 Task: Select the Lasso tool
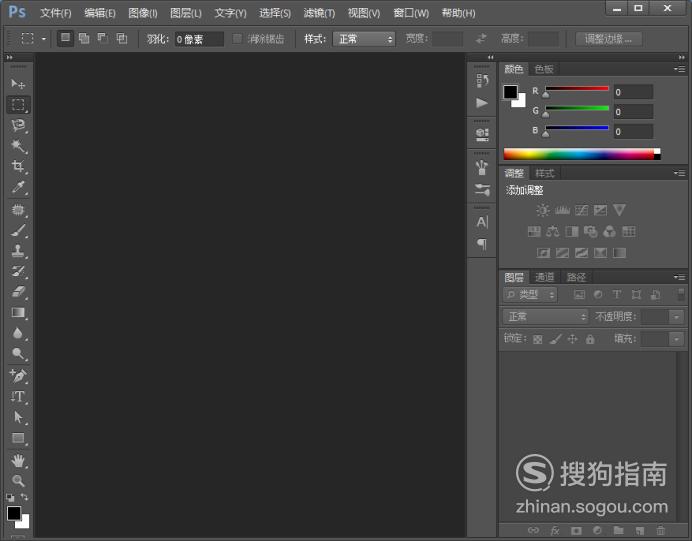18,125
